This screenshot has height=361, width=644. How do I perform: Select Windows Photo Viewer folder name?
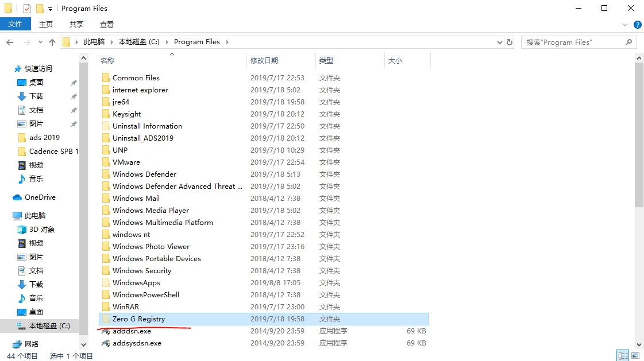(x=151, y=247)
